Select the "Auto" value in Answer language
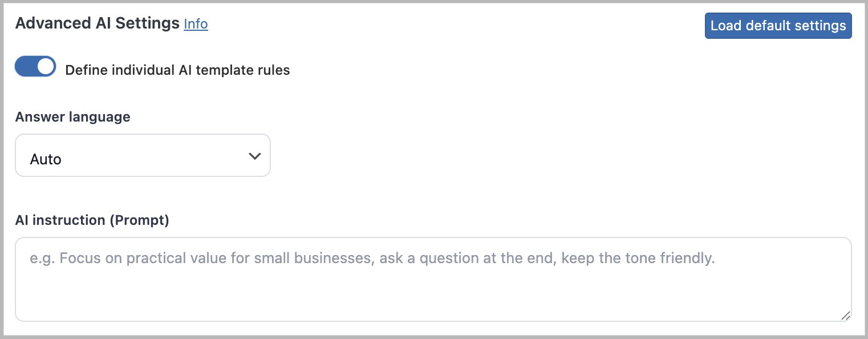The width and height of the screenshot is (868, 339). (46, 159)
